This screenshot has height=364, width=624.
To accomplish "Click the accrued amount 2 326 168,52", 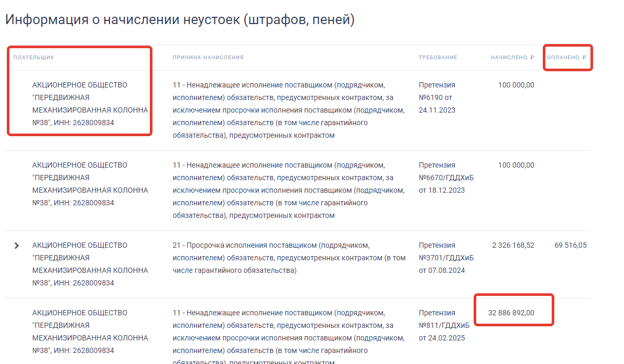I will pos(513,246).
